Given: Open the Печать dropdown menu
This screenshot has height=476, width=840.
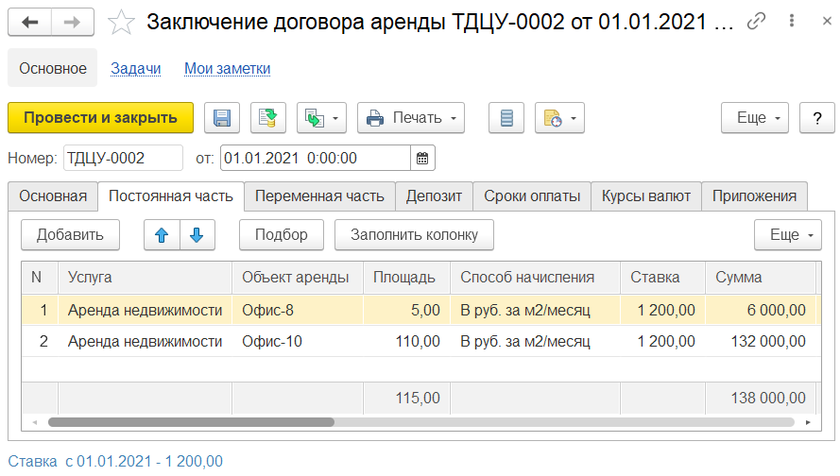Looking at the screenshot, I should (410, 118).
